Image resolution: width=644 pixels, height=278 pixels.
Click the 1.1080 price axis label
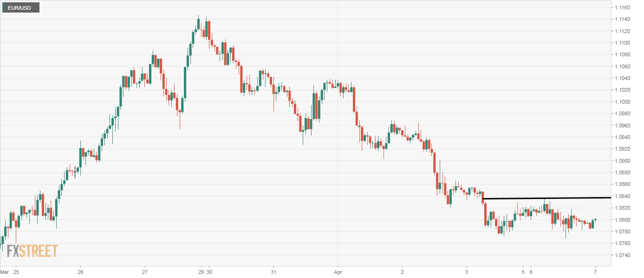click(x=623, y=55)
